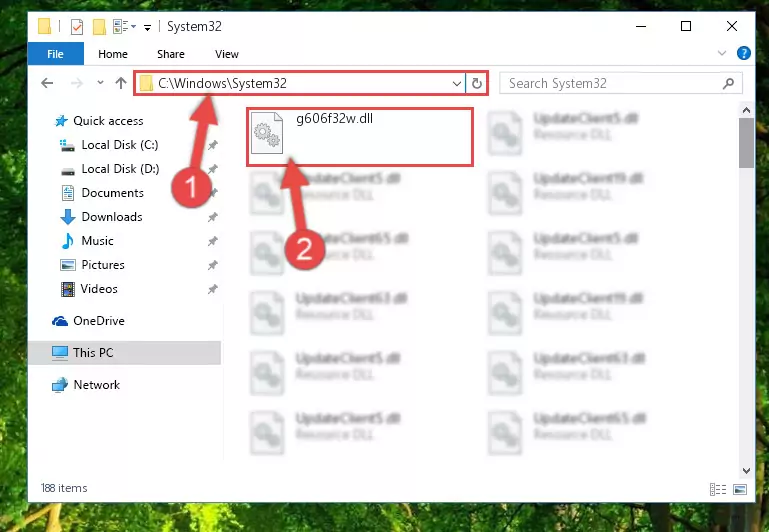This screenshot has height=532, width=769.
Task: Open Documents in the sidebar
Action: [x=103, y=193]
